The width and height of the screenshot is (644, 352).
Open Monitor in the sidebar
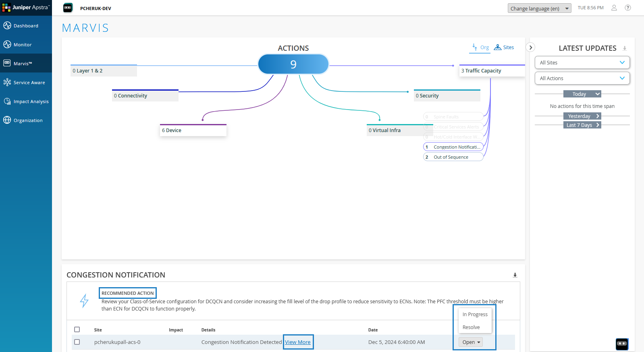26,45
